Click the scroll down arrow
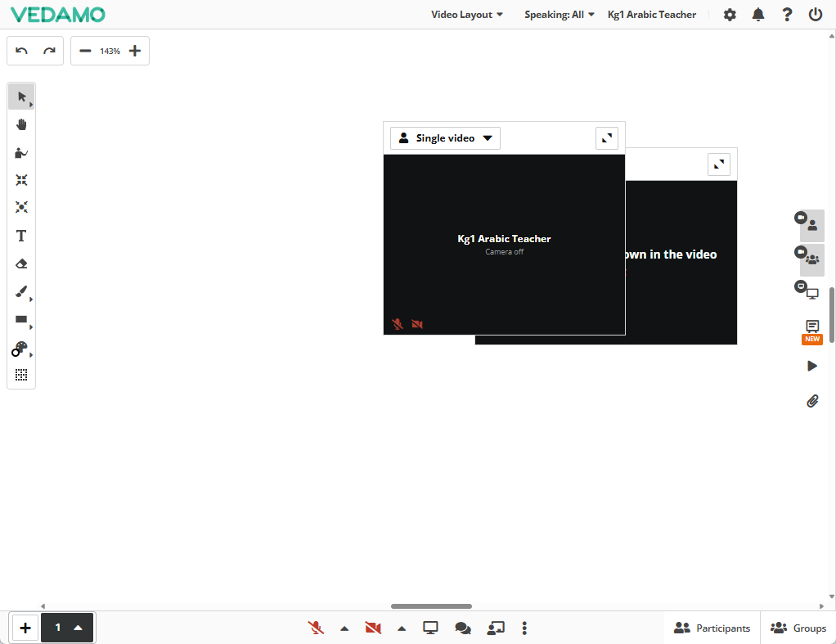Image resolution: width=836 pixels, height=644 pixels. pyautogui.click(x=832, y=597)
